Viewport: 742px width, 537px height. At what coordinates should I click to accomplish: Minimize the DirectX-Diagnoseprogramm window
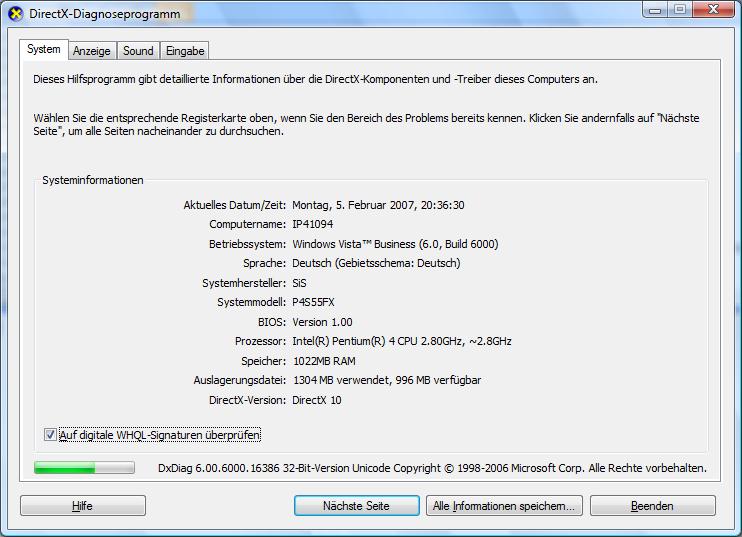[x=657, y=9]
